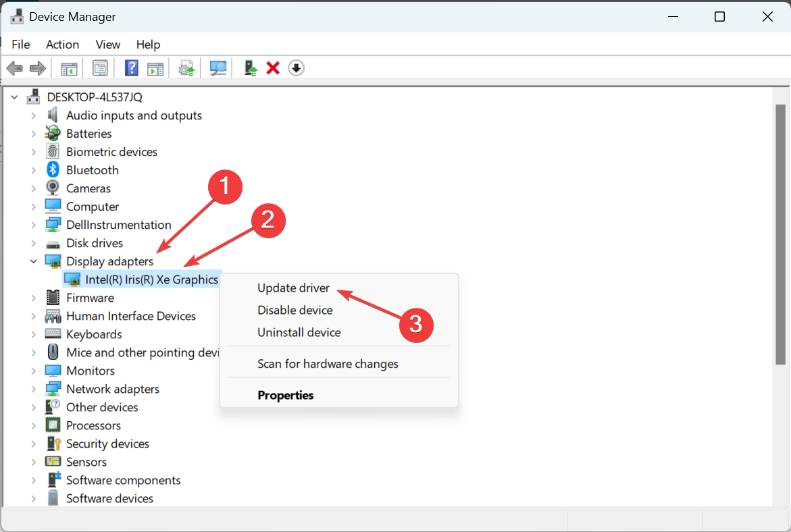This screenshot has width=791, height=532.
Task: Choose Properties from the context menu
Action: [286, 395]
